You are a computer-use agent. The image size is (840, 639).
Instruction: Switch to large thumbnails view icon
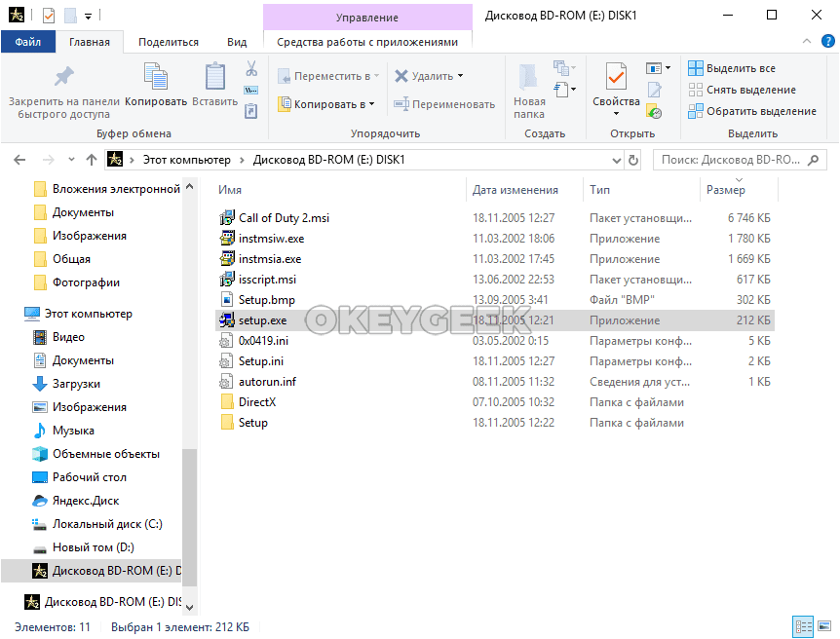pyautogui.click(x=824, y=626)
